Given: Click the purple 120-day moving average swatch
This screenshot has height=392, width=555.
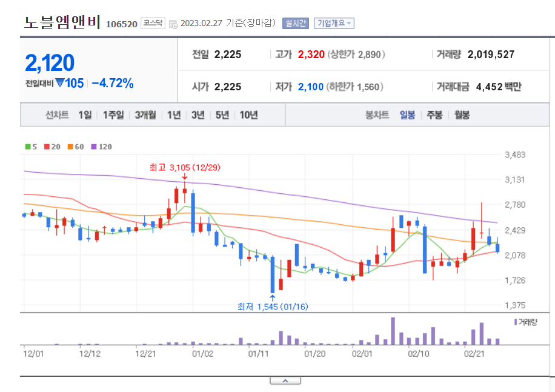Looking at the screenshot, I should click(94, 147).
